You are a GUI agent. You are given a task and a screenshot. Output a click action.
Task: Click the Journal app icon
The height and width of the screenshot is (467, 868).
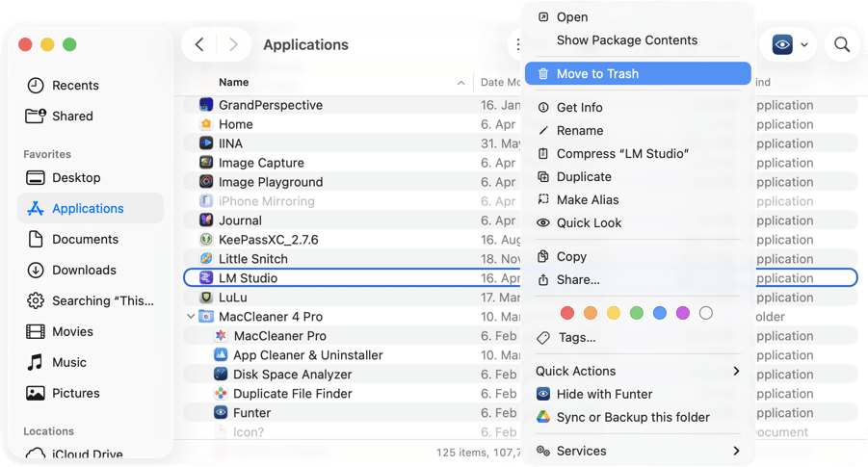(206, 221)
